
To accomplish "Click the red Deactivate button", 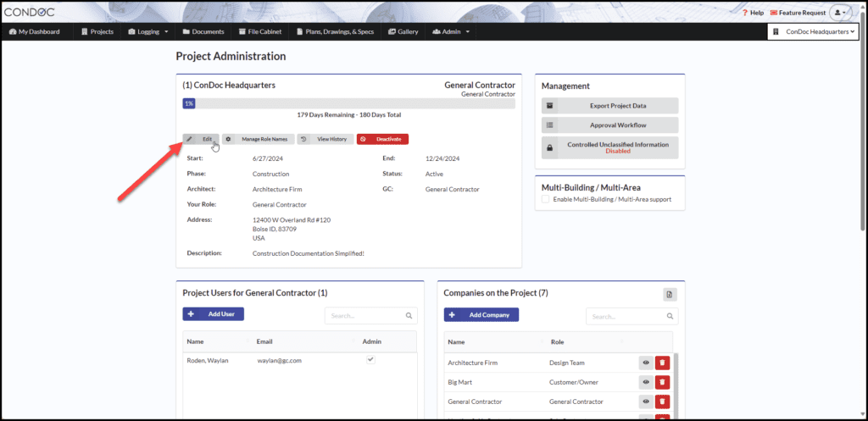I will 382,139.
